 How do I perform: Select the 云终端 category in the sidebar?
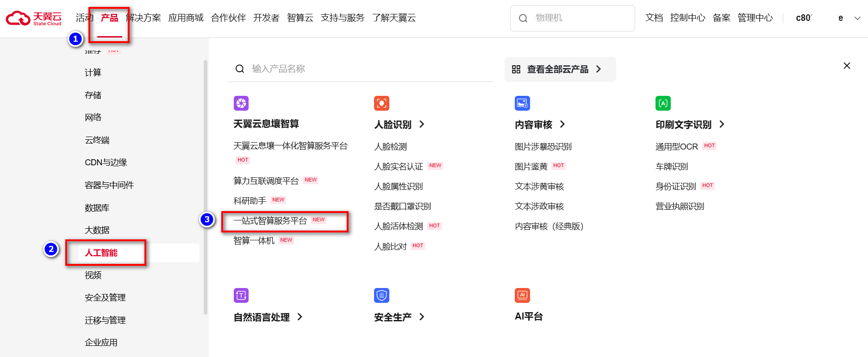coord(97,140)
